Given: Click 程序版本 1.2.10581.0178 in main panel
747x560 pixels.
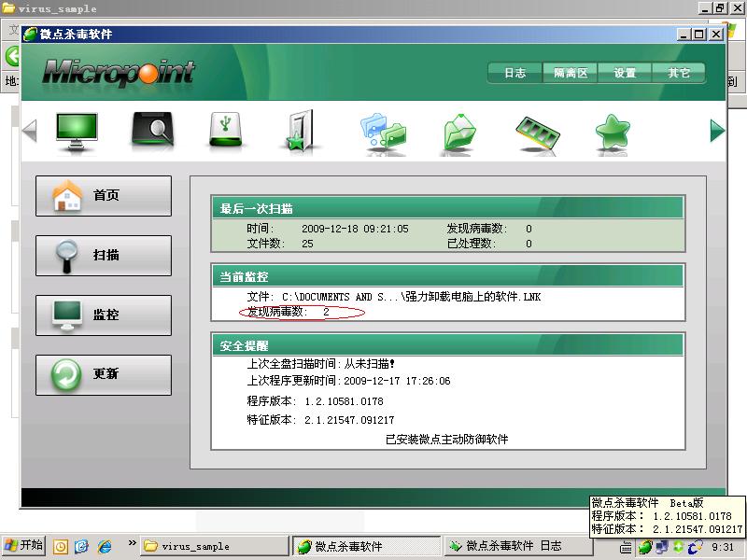Looking at the screenshot, I should (x=315, y=401).
